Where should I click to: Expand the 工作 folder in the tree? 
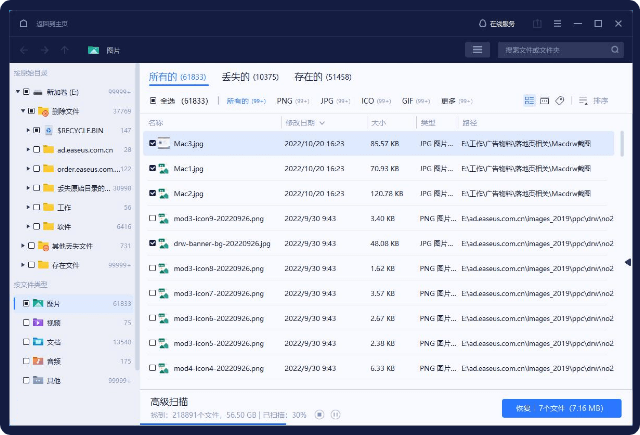pos(28,207)
